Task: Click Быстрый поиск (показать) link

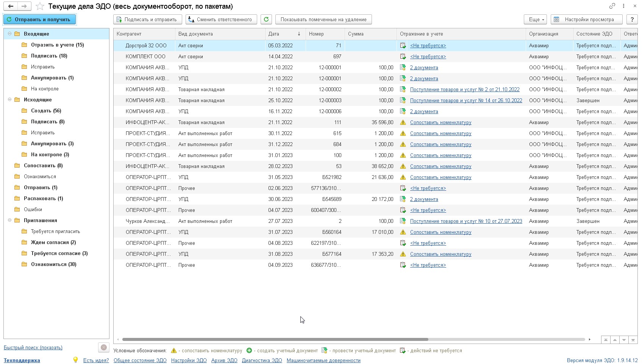Action: click(x=33, y=347)
